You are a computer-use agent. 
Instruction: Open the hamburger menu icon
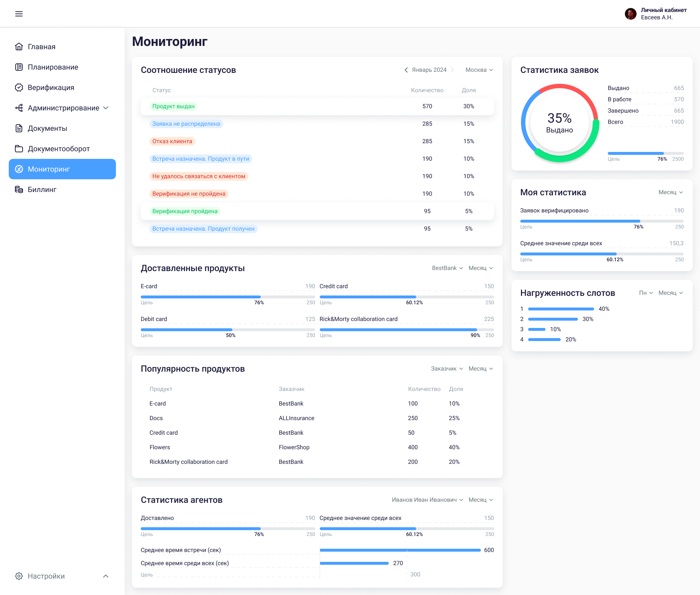[x=19, y=14]
